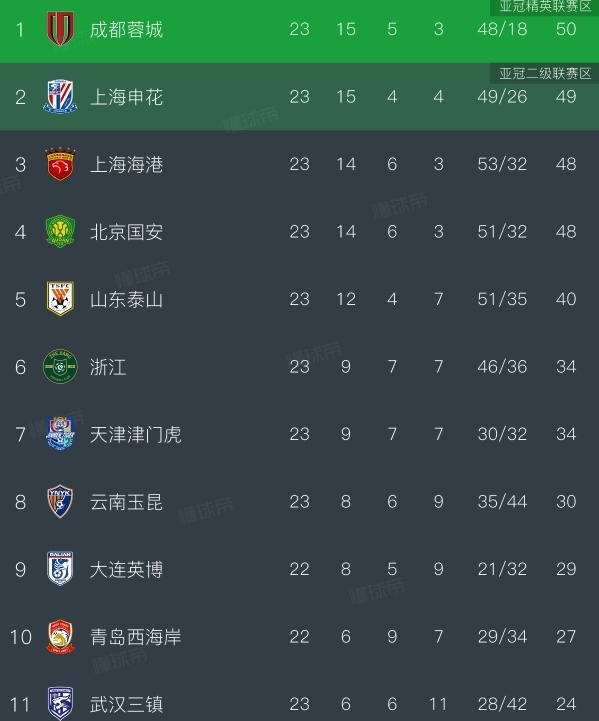Click the 武汉三镇 club crest
599x721 pixels.
pos(60,704)
